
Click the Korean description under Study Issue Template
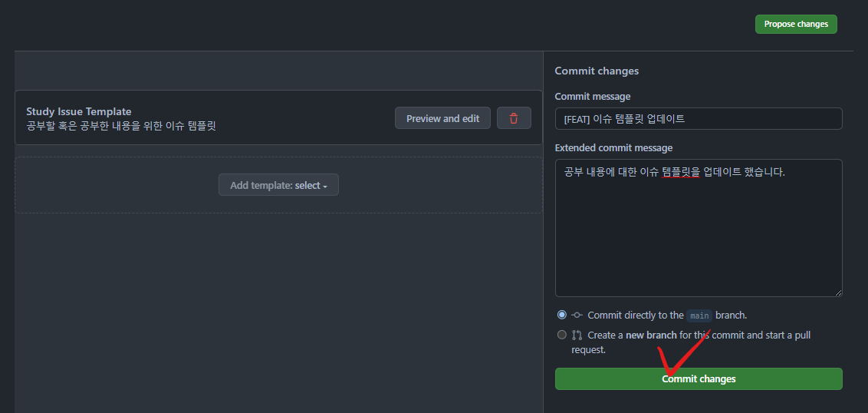120,126
